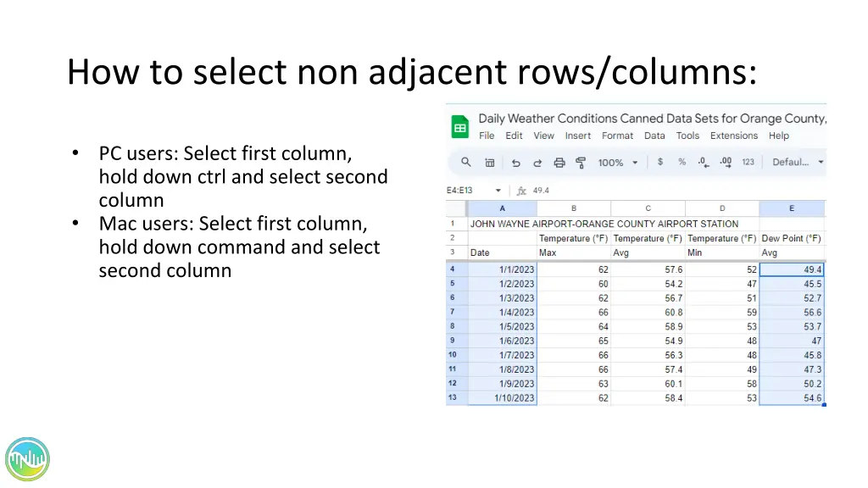Open the View menu
This screenshot has height=488, width=868.
pyautogui.click(x=543, y=136)
